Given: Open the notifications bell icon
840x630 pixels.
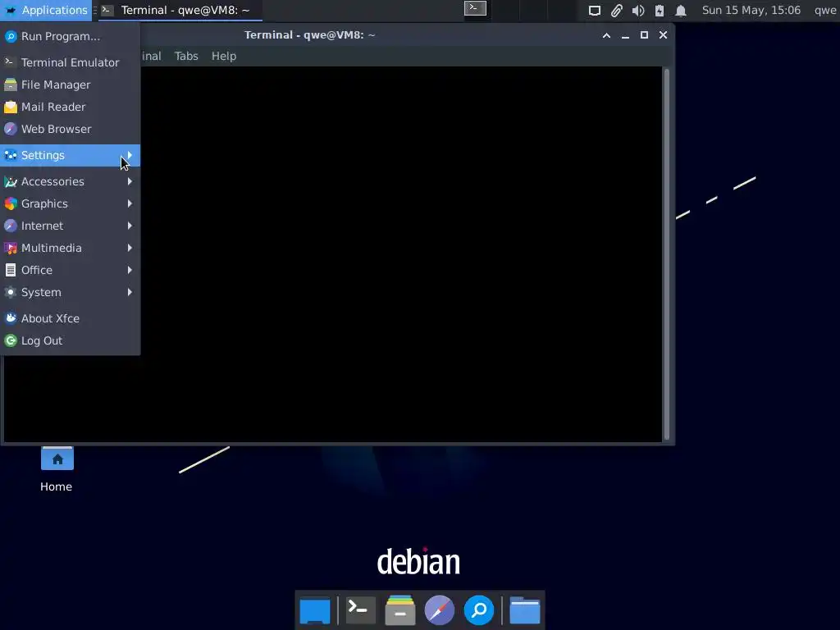Looking at the screenshot, I should pyautogui.click(x=681, y=11).
